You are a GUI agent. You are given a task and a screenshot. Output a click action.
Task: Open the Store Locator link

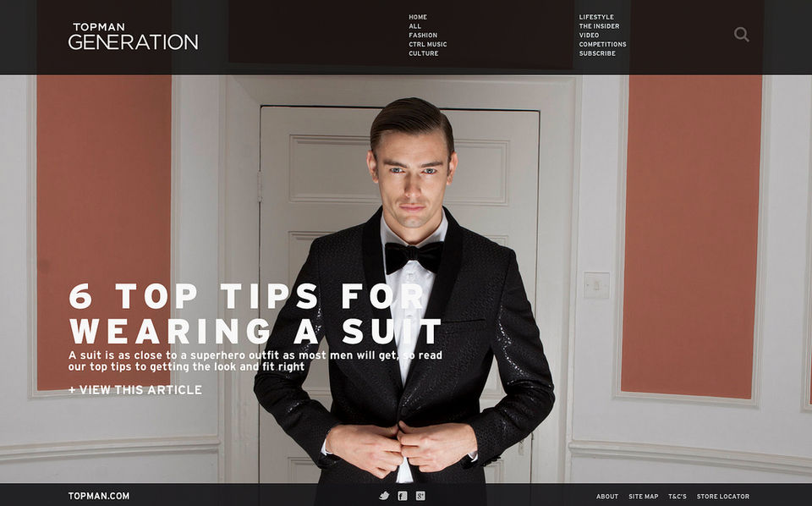(723, 496)
